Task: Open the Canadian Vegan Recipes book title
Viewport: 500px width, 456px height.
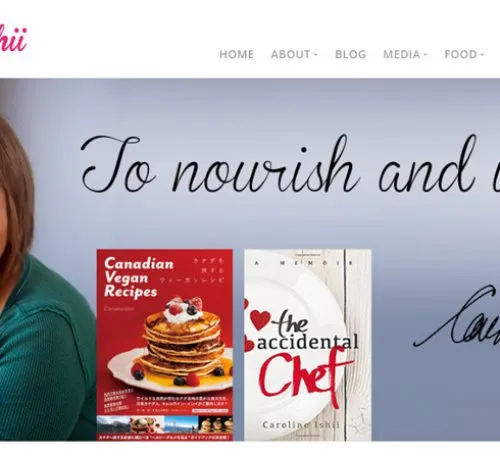Action: [x=138, y=277]
